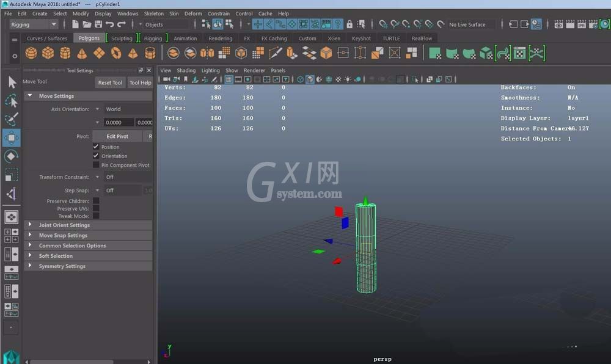Open the Modify menu

[x=81, y=13]
